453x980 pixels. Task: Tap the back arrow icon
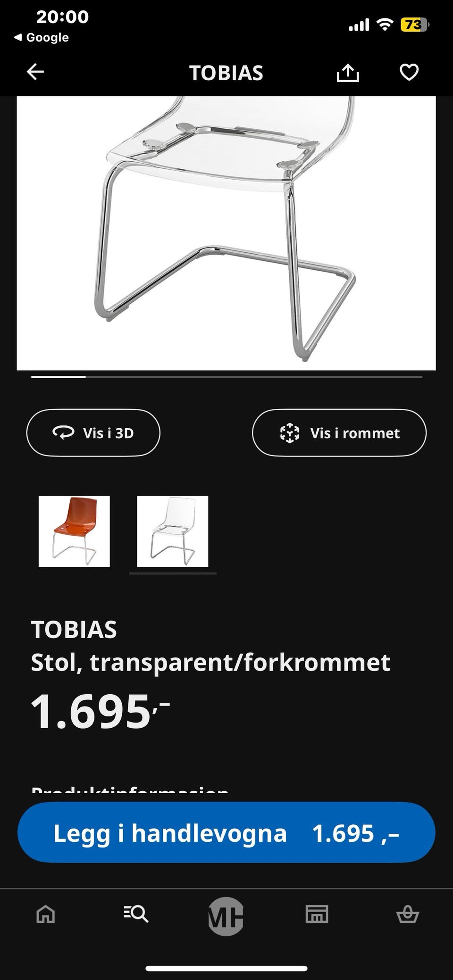coord(35,72)
